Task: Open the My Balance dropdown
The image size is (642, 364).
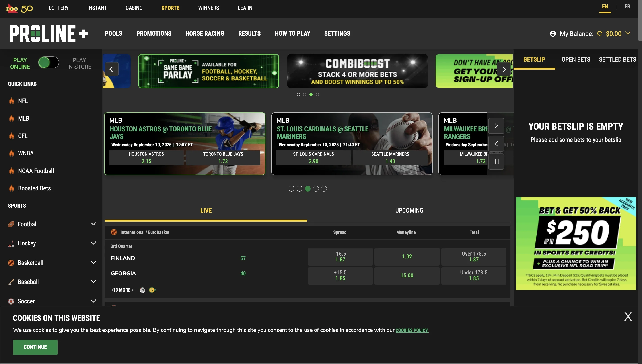Action: pyautogui.click(x=628, y=33)
